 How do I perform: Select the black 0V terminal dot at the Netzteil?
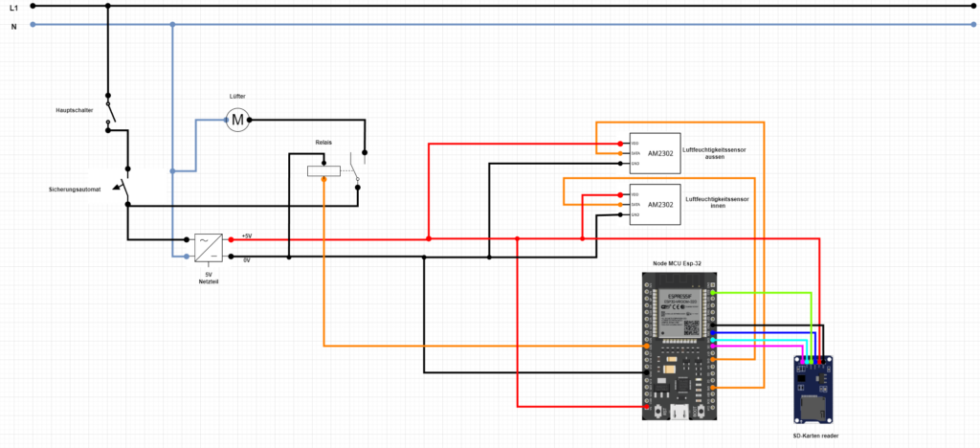coord(231,257)
